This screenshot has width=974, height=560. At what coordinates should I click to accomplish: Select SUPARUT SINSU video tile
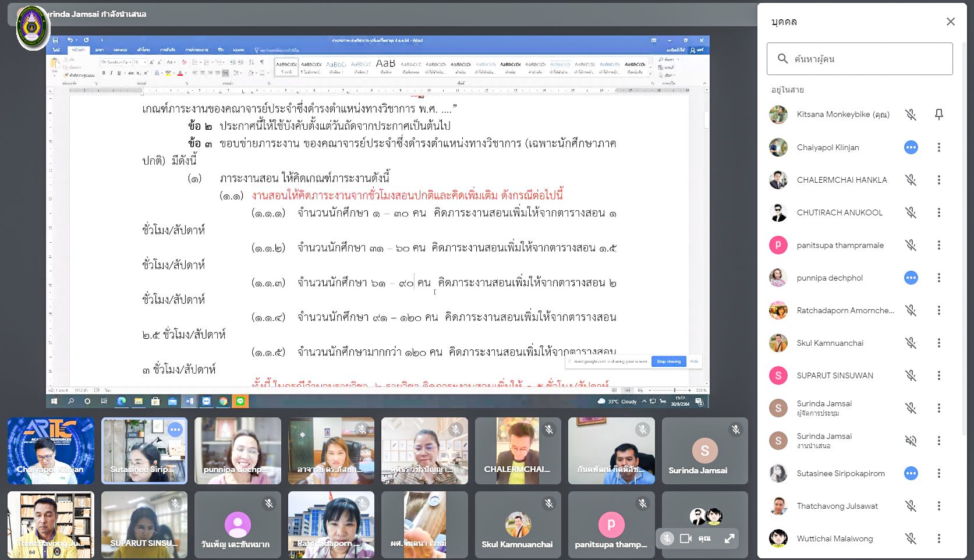click(144, 524)
